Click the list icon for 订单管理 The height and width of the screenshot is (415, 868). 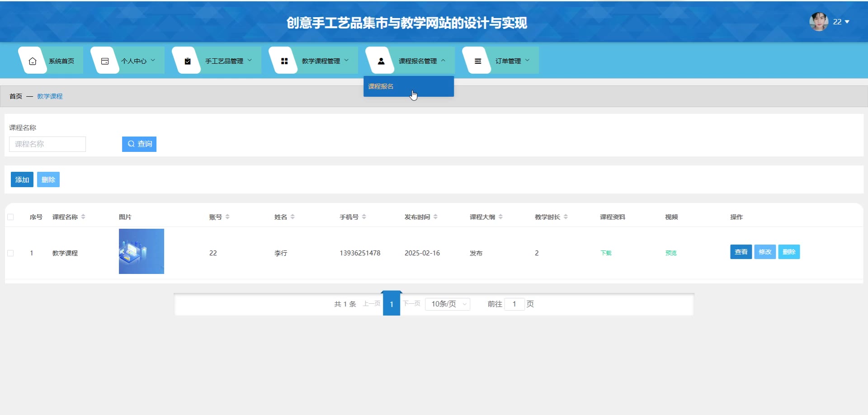(x=478, y=61)
